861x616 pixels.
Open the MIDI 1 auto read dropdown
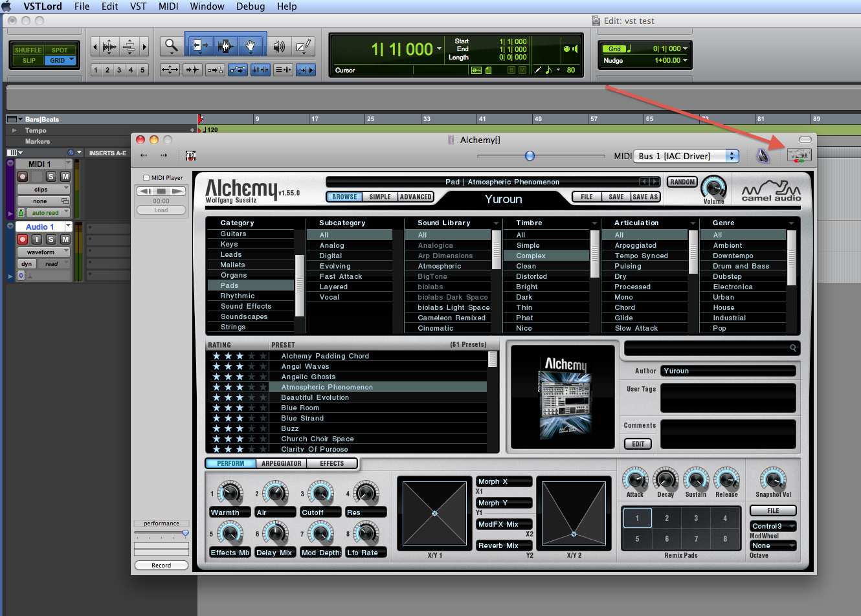(x=48, y=212)
